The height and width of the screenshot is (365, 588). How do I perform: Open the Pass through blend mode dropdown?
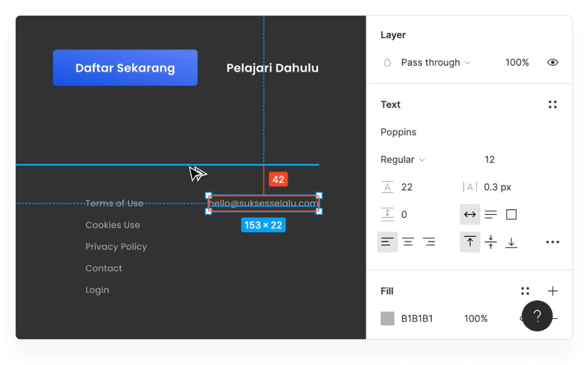(x=435, y=63)
